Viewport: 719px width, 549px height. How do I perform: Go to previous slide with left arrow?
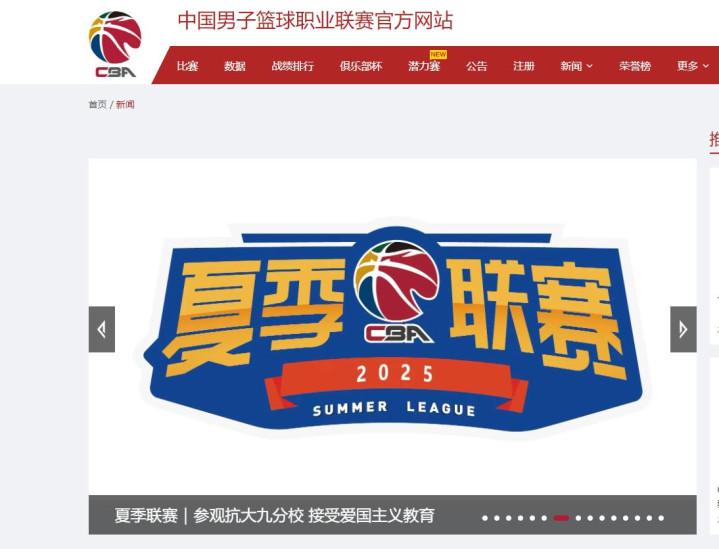[102, 329]
